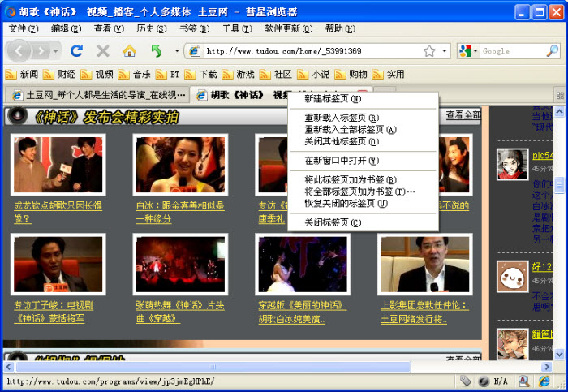Choose 重新载入标签页 in the context menu
Viewport: 568px width, 392px height.
[x=363, y=118]
